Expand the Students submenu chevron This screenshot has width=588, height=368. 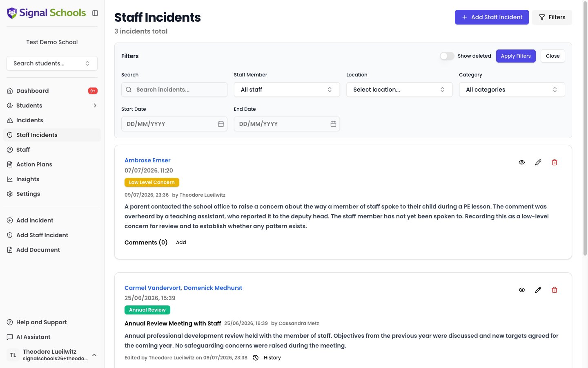[x=95, y=105]
